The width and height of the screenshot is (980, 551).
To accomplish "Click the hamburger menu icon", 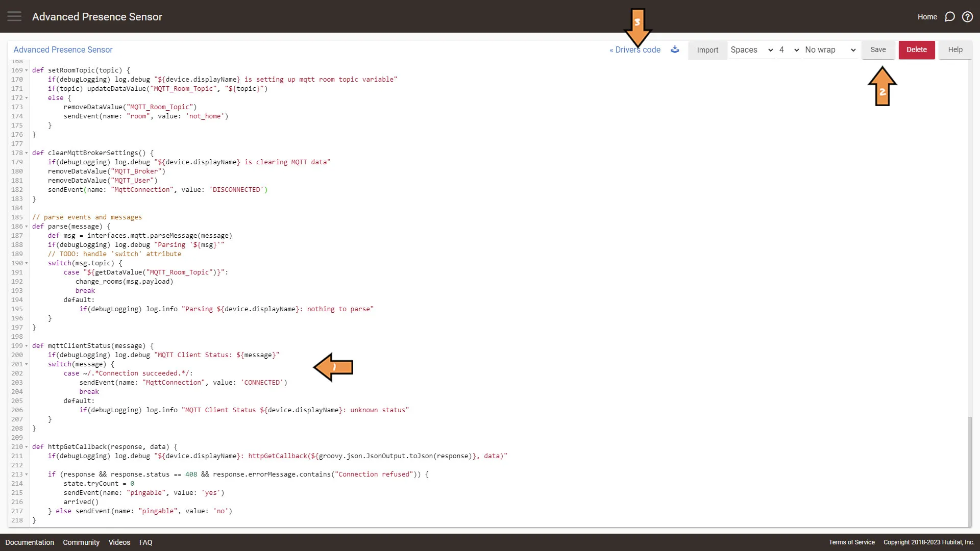I will [14, 16].
